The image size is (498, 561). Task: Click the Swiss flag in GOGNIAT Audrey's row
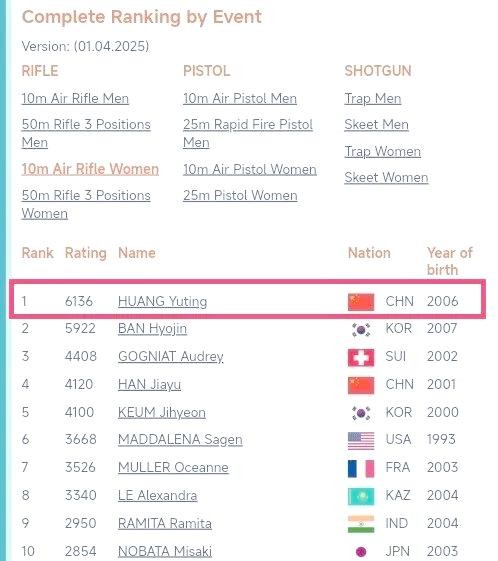[x=361, y=357]
